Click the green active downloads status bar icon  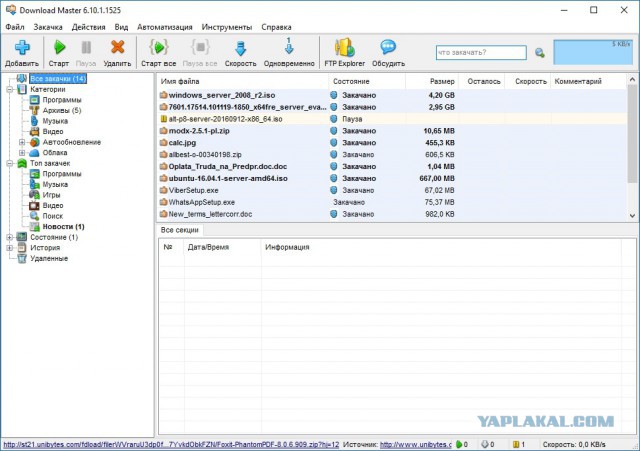459,444
